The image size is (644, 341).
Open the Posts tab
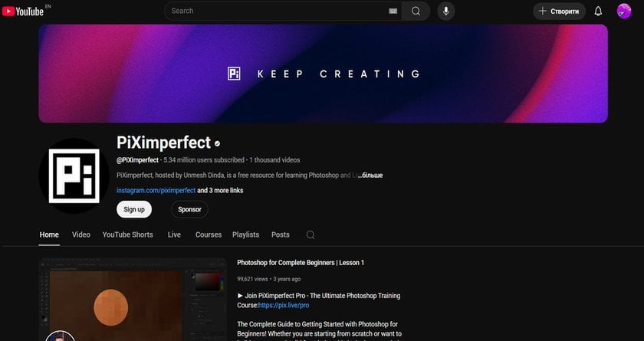click(281, 234)
